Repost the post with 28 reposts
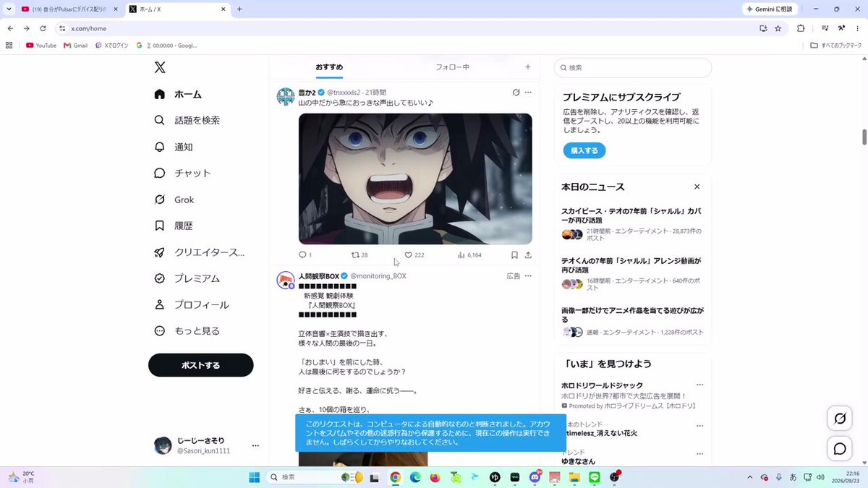The width and height of the screenshot is (868, 488). [x=359, y=255]
